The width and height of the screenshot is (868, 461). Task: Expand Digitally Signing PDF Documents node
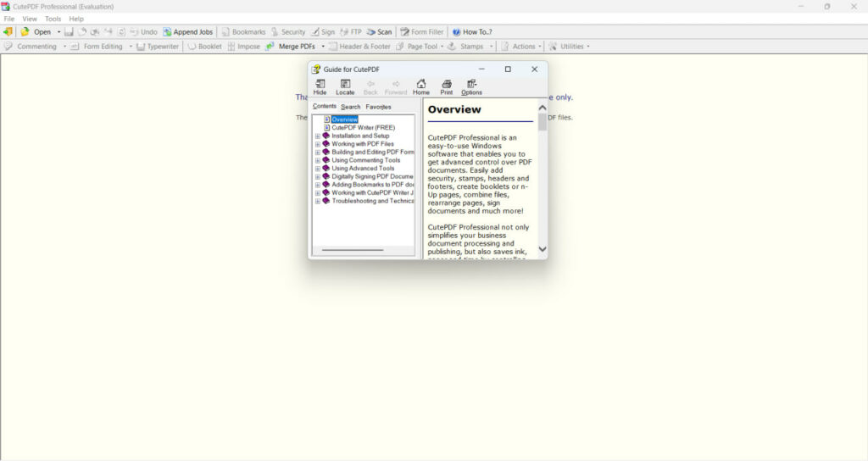click(x=318, y=176)
